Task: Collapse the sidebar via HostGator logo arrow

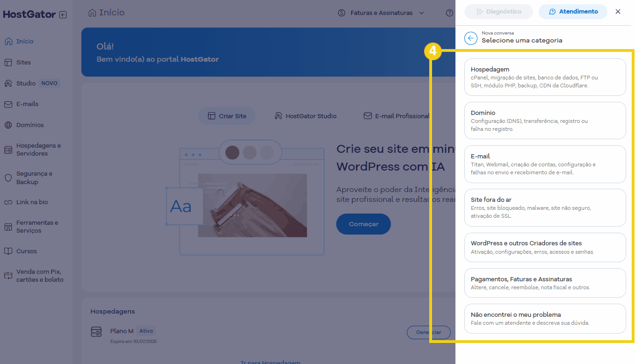Action: [x=63, y=15]
